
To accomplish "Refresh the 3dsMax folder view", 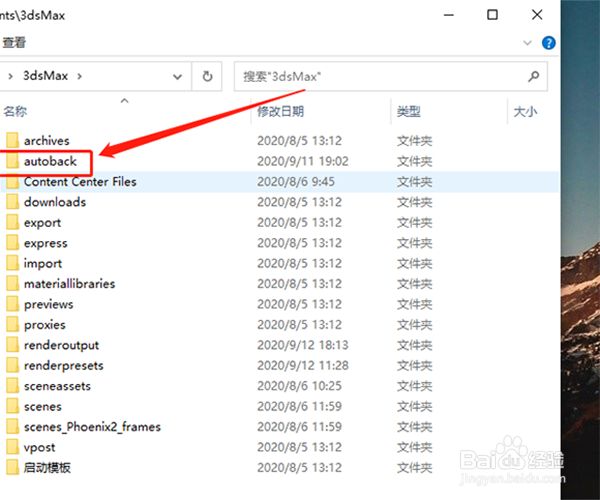I will 207,77.
